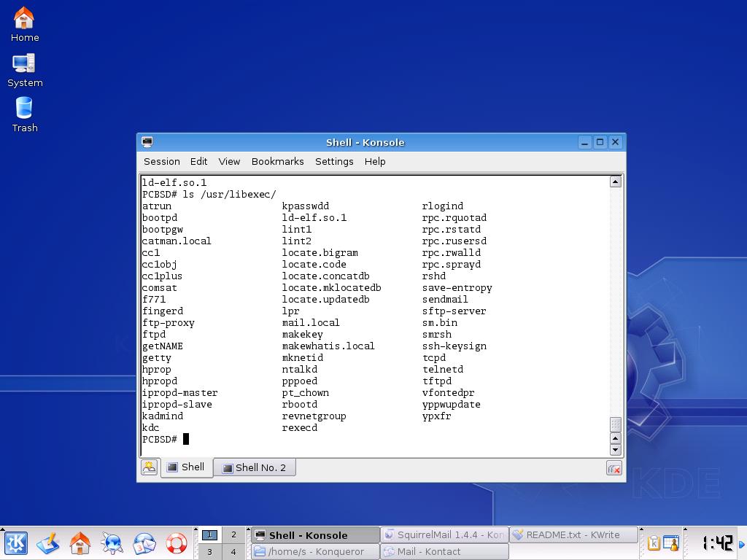Launch the Konqueror globe icon in panel
The image size is (747, 560).
(112, 543)
